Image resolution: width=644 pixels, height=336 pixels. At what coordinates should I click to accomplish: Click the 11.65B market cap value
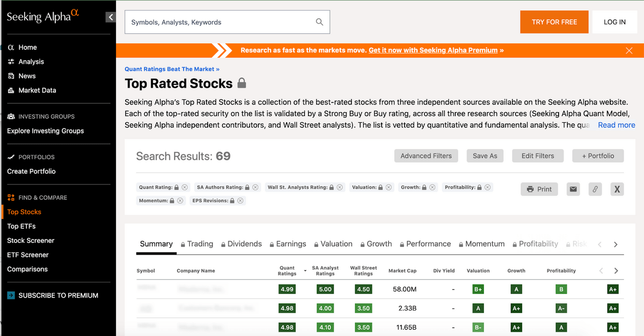pyautogui.click(x=406, y=327)
